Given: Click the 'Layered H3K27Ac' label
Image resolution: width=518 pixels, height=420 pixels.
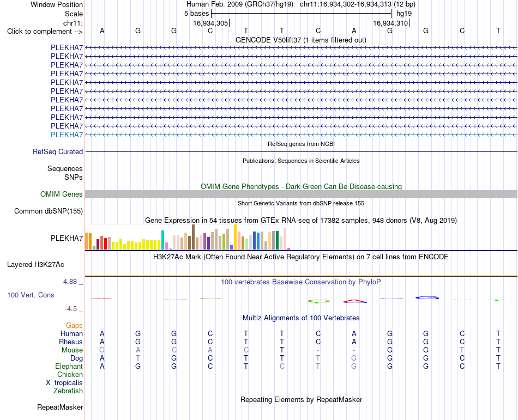Looking at the screenshot, I should pyautogui.click(x=35, y=265).
